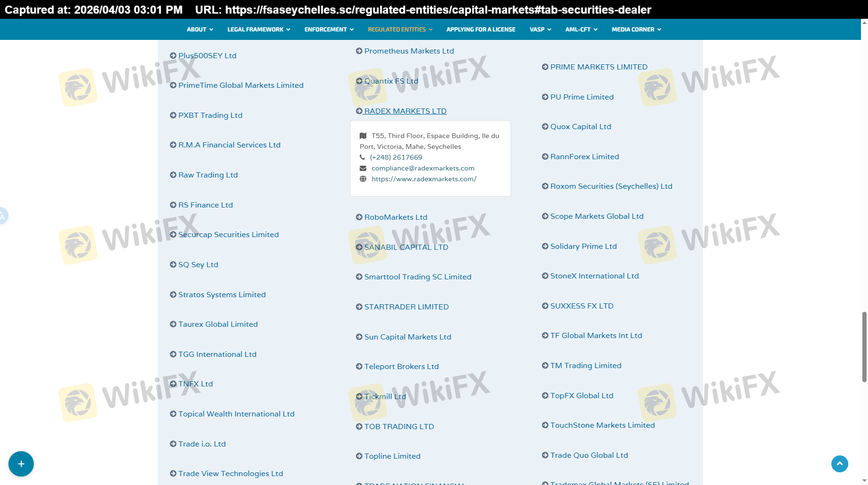868x485 pixels.
Task: Click the RADEX phone number (+248) 2617669
Action: 396,157
